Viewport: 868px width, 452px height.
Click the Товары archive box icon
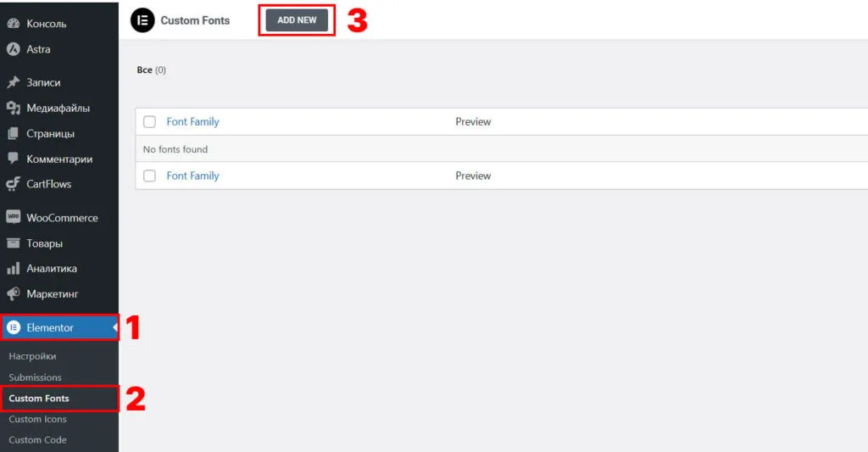[x=13, y=243]
